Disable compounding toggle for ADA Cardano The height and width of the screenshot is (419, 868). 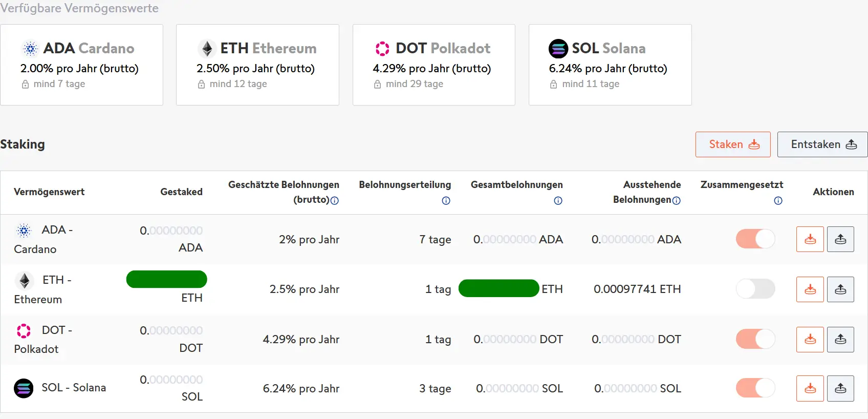point(755,239)
